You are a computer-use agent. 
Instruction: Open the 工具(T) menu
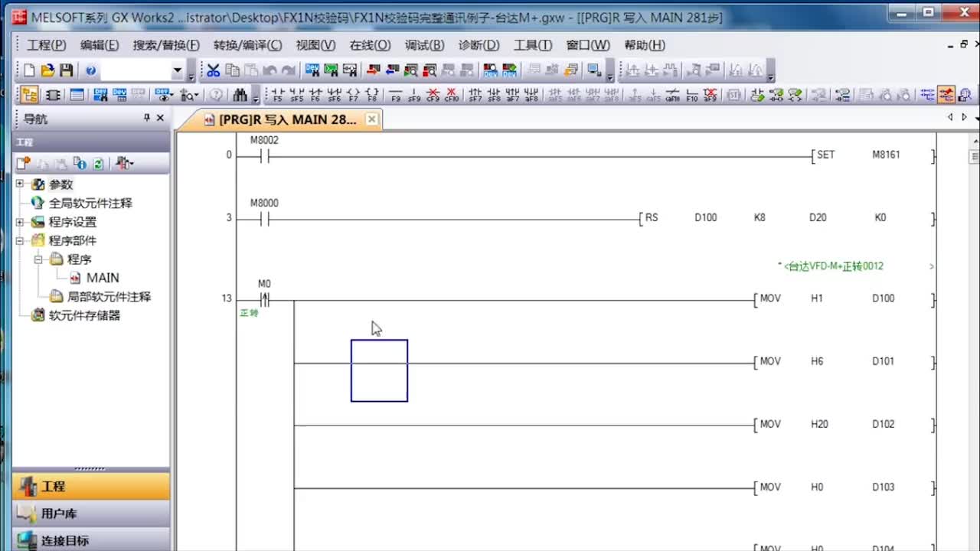pos(532,45)
